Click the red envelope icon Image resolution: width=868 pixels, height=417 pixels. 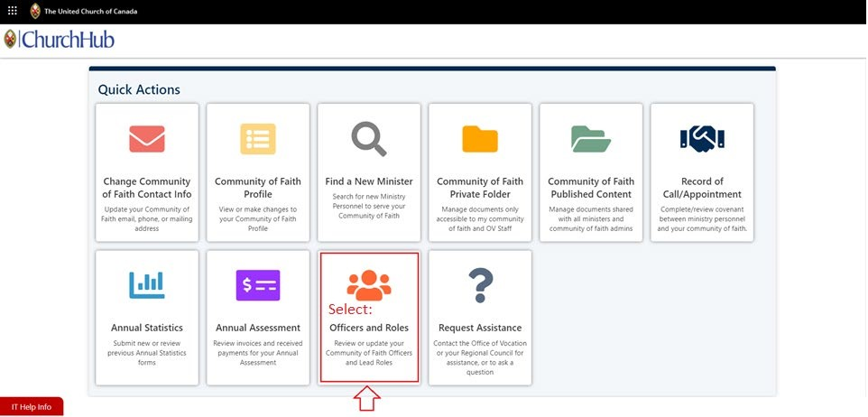147,139
